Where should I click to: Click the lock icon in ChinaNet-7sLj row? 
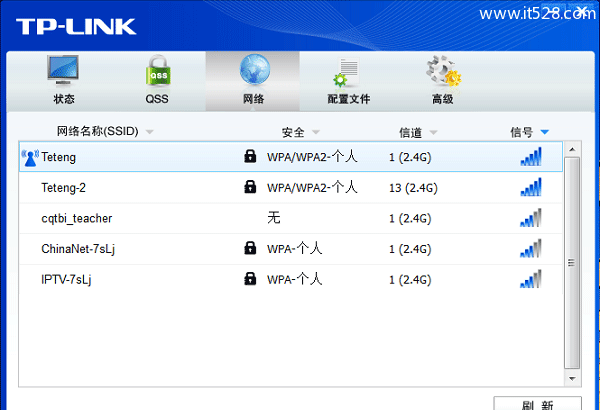[250, 248]
